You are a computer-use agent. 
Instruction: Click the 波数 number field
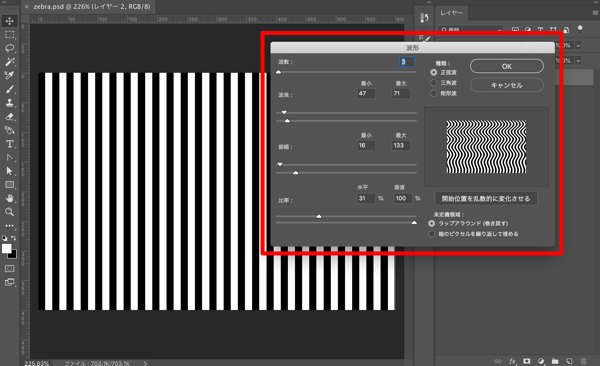click(x=407, y=62)
